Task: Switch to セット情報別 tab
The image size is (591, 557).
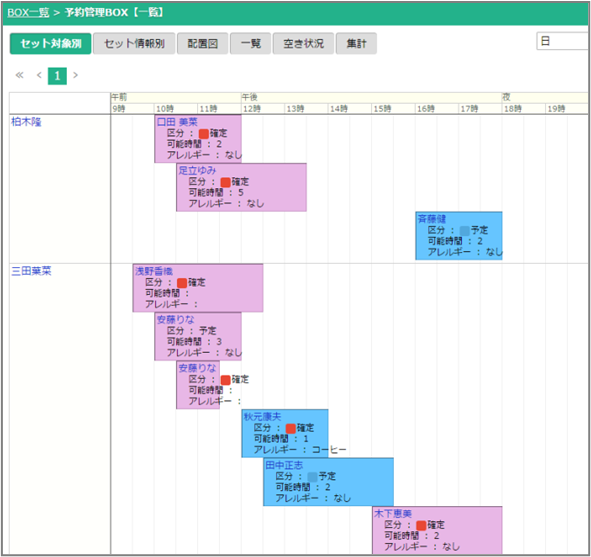Action: click(x=134, y=44)
